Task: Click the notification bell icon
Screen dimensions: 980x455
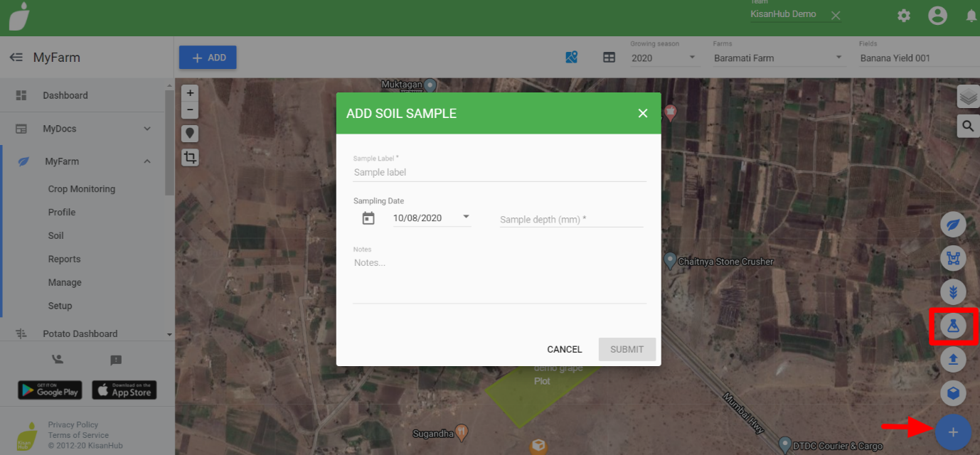Action: click(x=971, y=16)
